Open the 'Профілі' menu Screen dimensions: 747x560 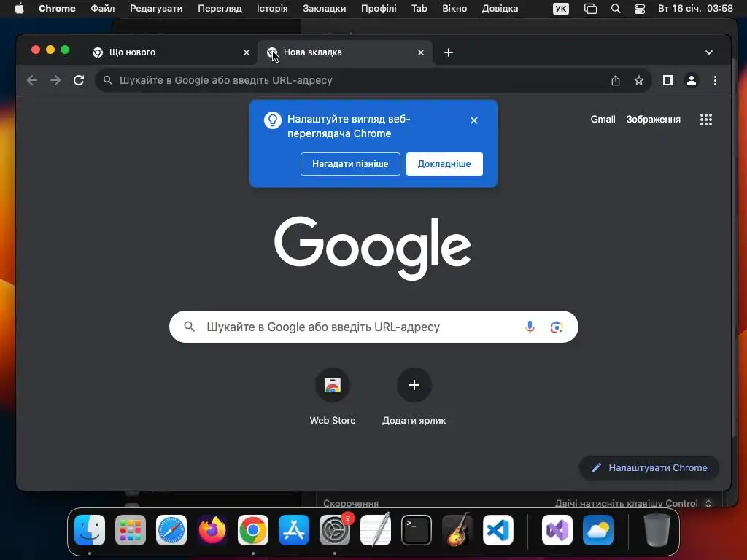coord(379,9)
